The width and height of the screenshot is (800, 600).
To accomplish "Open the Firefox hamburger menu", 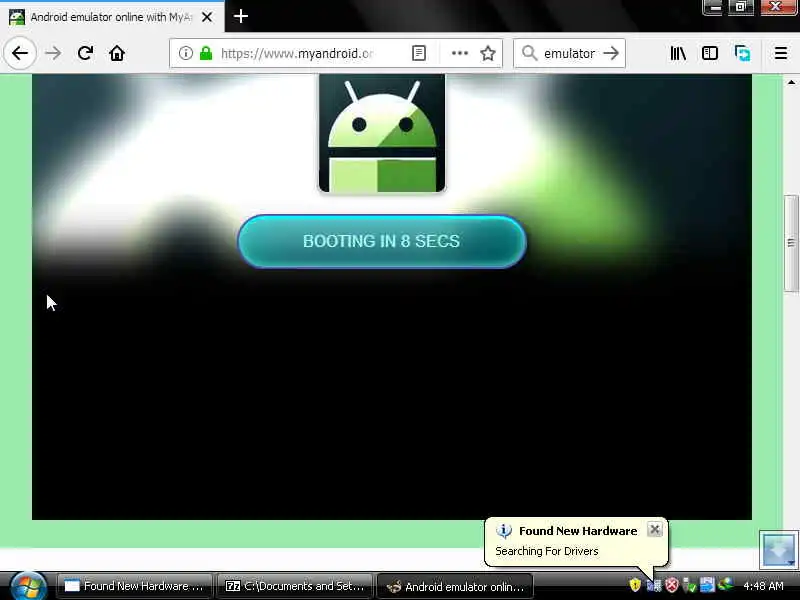I will [x=781, y=53].
